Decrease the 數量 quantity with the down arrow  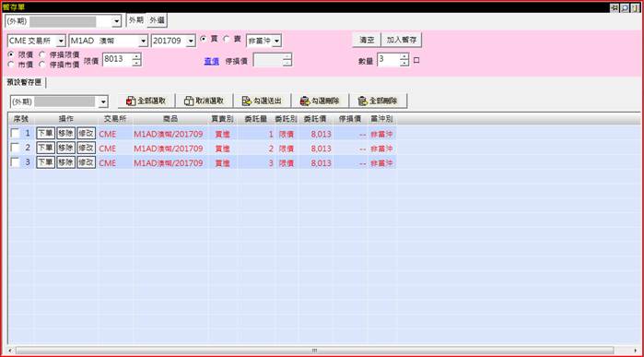[404, 63]
